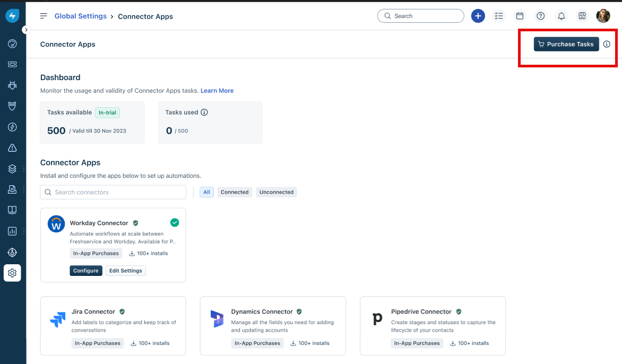Open the shield icon in sidebar
Screen dimensions: 622x364
(x=12, y=106)
